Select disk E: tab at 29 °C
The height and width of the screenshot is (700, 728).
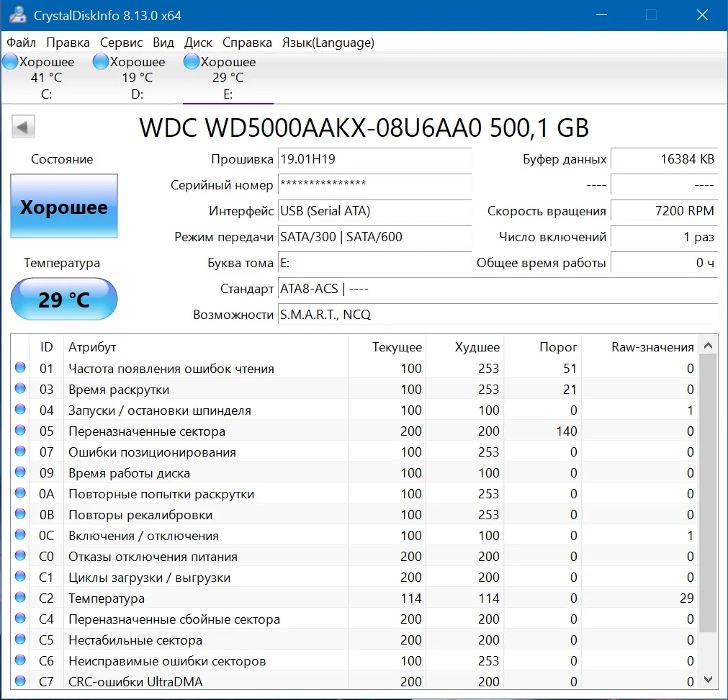click(x=228, y=78)
